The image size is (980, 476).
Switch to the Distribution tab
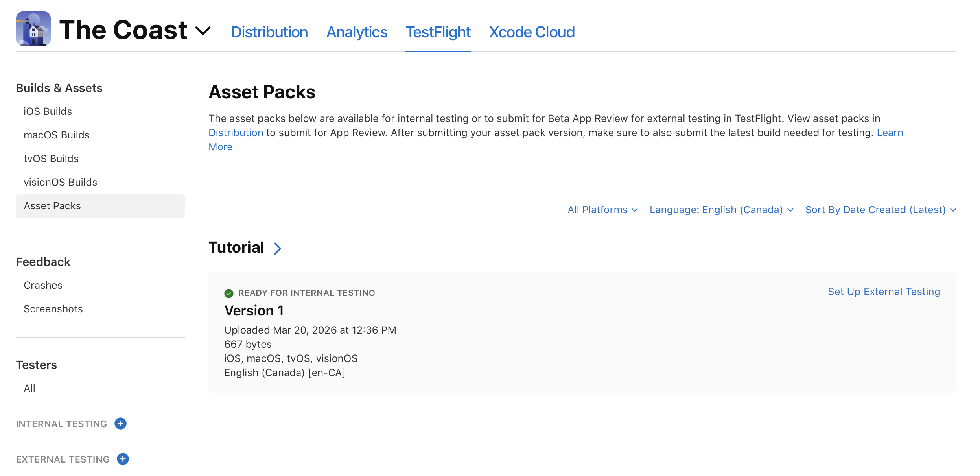pyautogui.click(x=269, y=32)
